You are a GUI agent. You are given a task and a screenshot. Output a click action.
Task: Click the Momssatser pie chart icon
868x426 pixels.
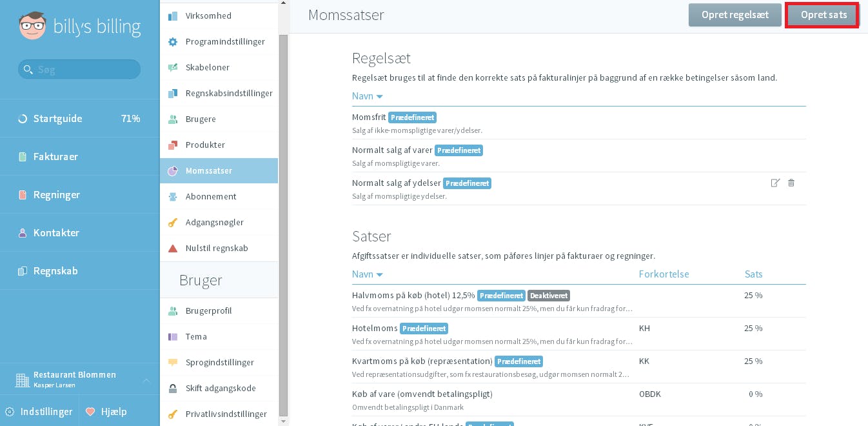point(173,171)
